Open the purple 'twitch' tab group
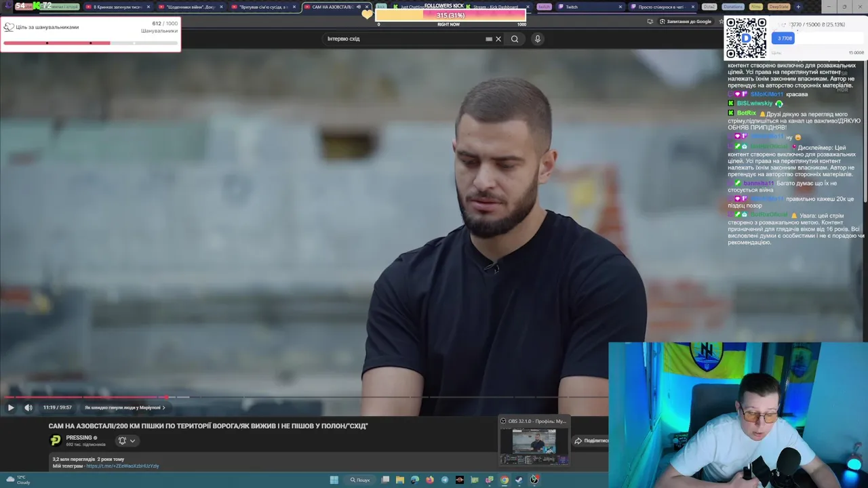The height and width of the screenshot is (488, 868). [x=544, y=7]
